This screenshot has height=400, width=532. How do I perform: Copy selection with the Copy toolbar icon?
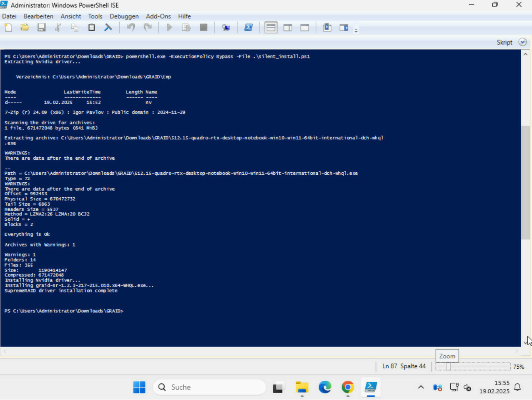[x=75, y=28]
